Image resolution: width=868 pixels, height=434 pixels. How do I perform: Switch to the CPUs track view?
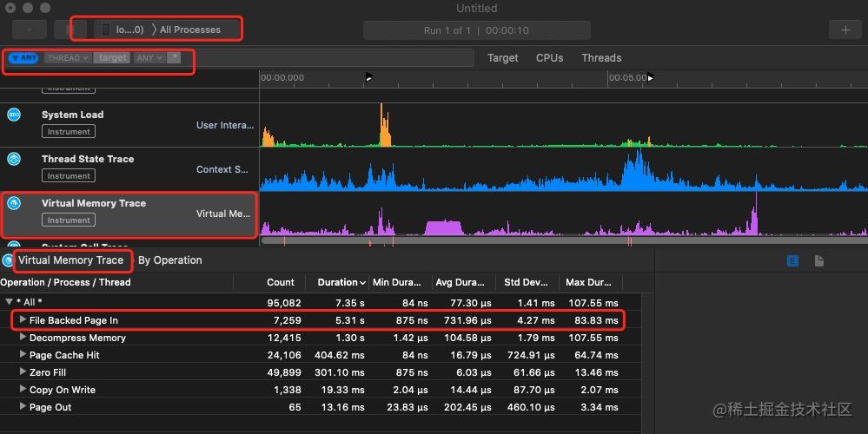click(549, 57)
